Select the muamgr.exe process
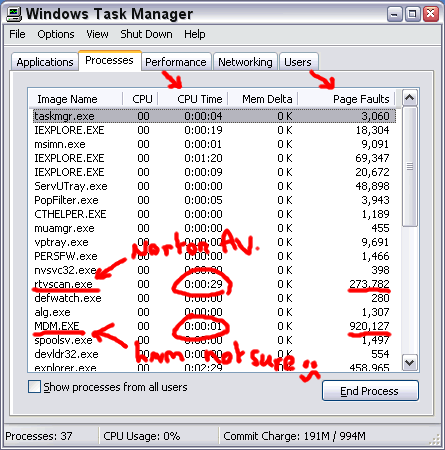 [x=214, y=228]
